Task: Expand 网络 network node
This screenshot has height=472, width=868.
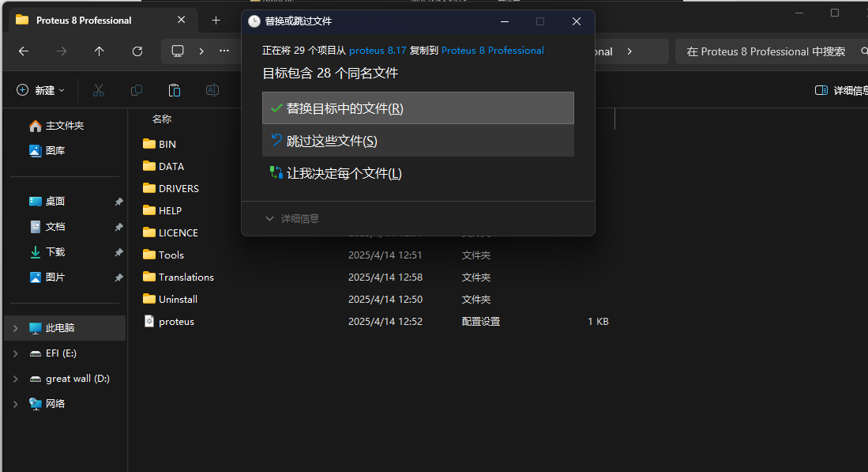Action: pyautogui.click(x=16, y=404)
